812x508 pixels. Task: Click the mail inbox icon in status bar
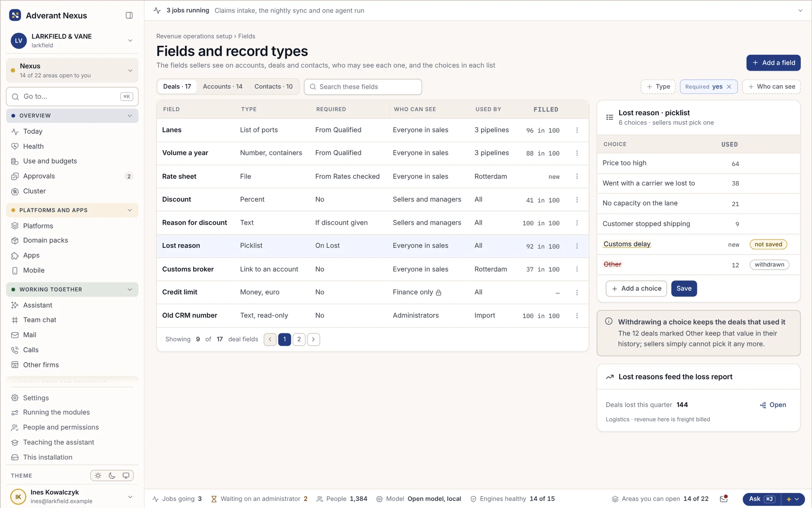pos(723,499)
